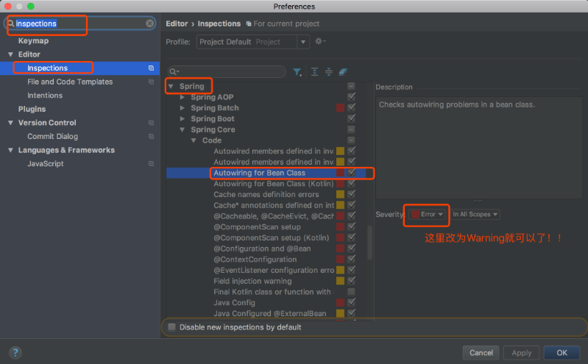Image resolution: width=588 pixels, height=364 pixels.
Task: Select the @Configuration and @Bean inspection
Action: point(262,249)
